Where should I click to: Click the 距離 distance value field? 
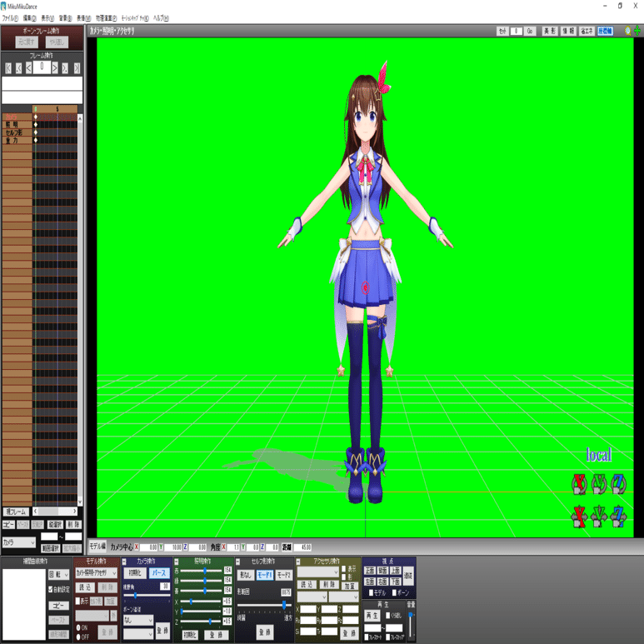tap(302, 547)
